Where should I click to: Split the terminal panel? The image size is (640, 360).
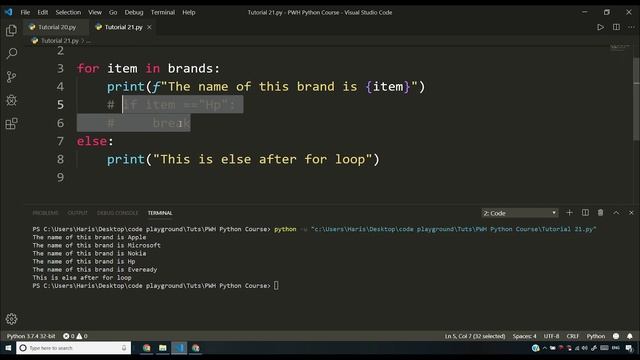585,213
